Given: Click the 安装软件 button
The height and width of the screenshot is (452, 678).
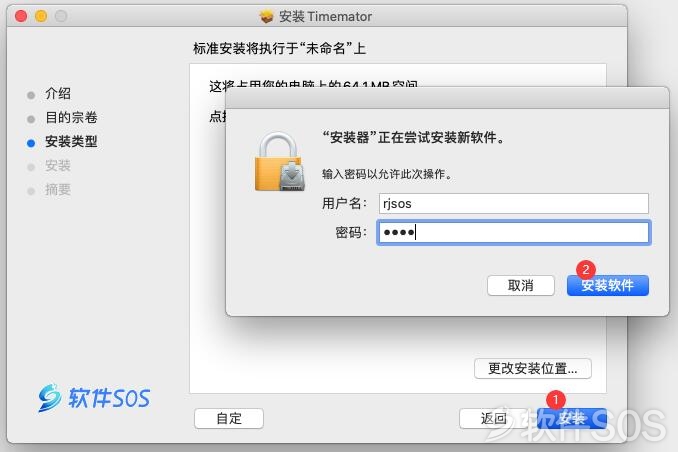Looking at the screenshot, I should pos(608,285).
